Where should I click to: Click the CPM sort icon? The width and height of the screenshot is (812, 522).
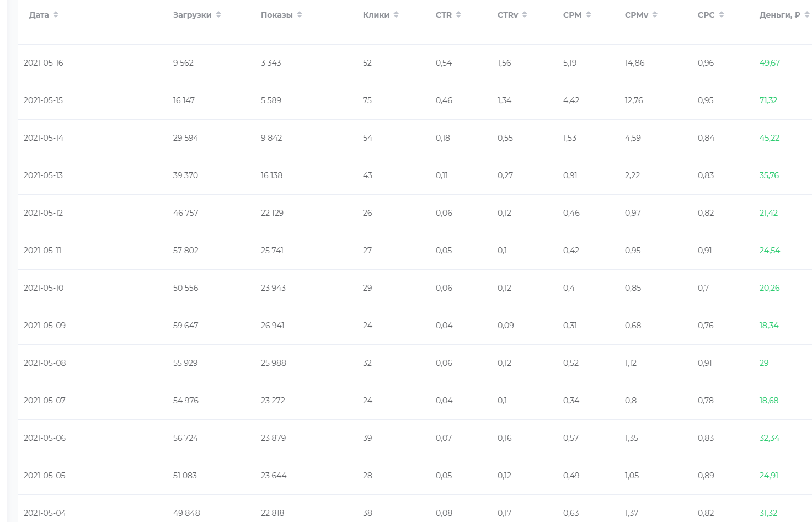[589, 15]
